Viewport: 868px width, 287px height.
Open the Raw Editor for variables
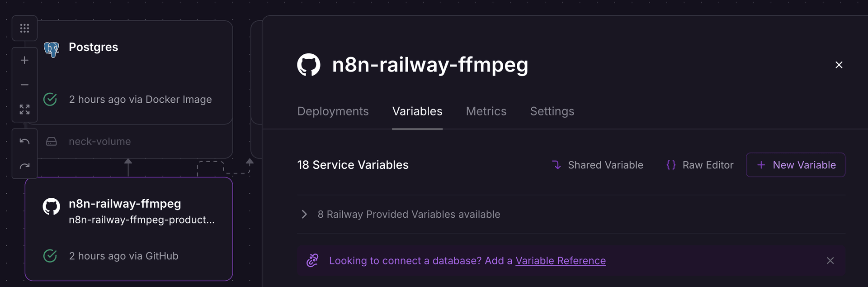pyautogui.click(x=699, y=165)
